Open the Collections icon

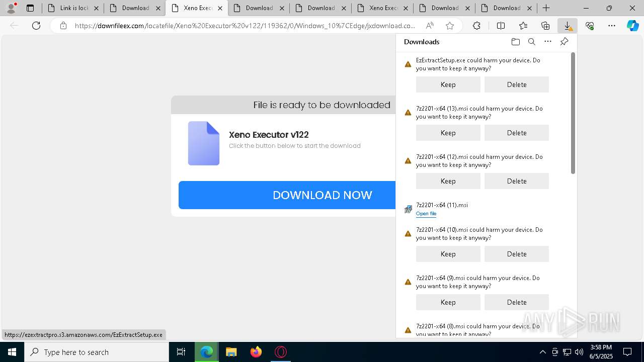(545, 26)
